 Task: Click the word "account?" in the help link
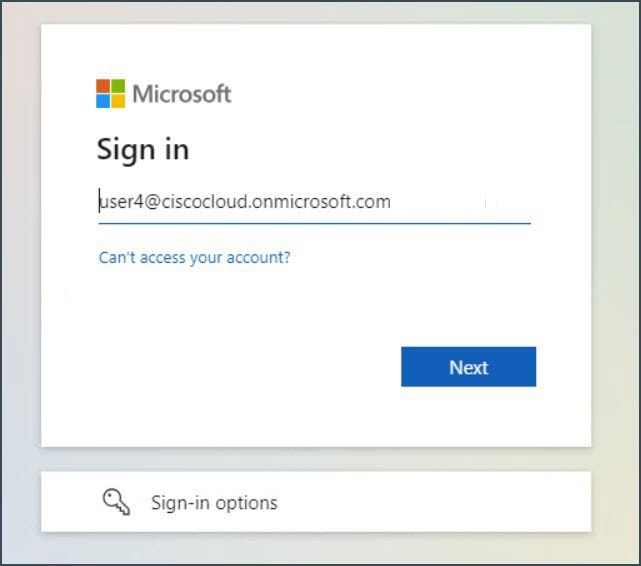[258, 257]
